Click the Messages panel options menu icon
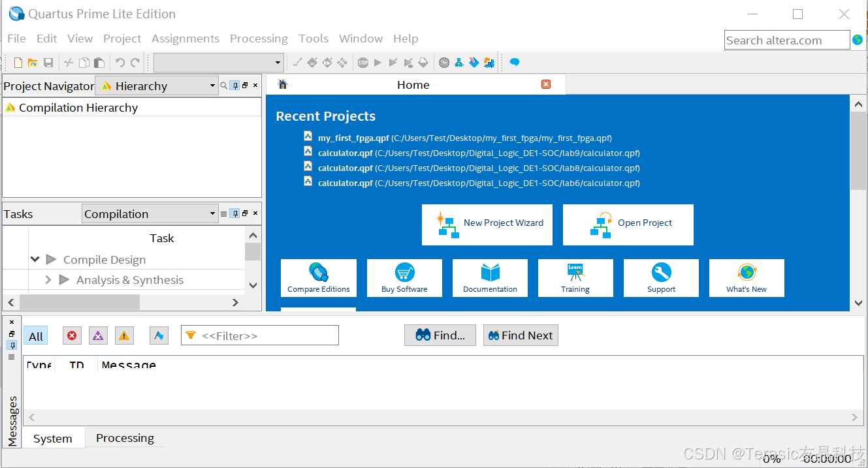868x468 pixels. [x=12, y=357]
